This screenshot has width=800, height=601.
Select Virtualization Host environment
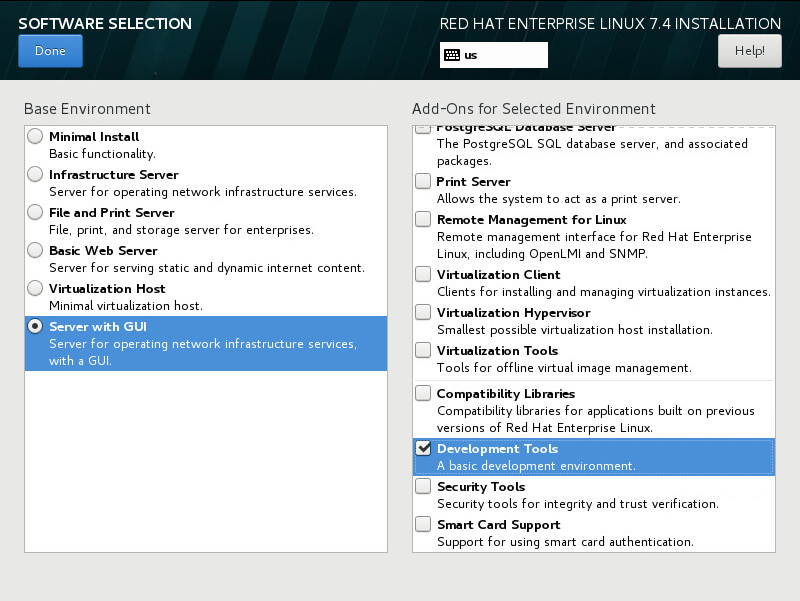(35, 288)
